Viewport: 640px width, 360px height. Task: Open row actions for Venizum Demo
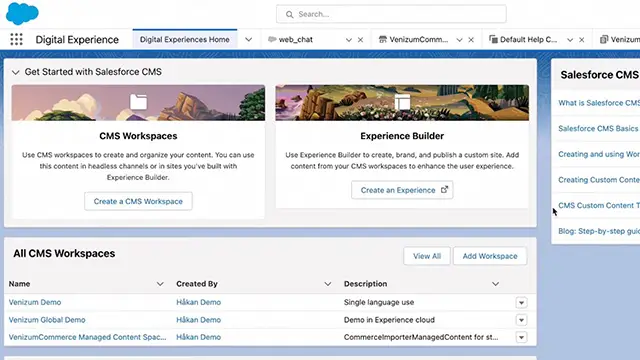(521, 302)
